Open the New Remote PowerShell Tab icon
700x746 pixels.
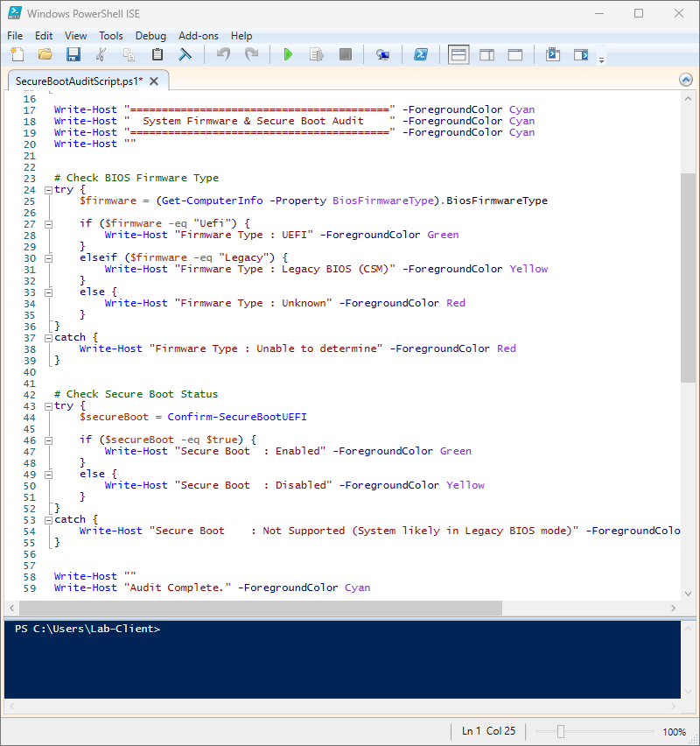[382, 54]
